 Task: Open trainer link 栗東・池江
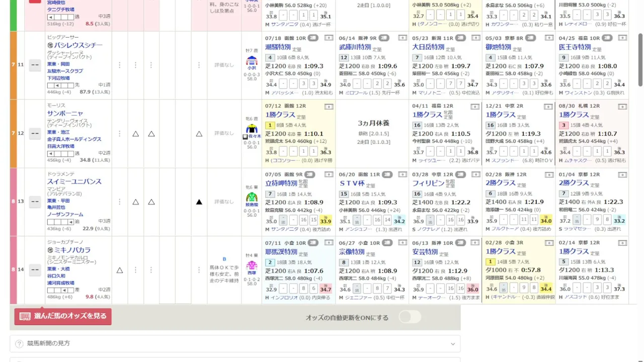coord(58,132)
